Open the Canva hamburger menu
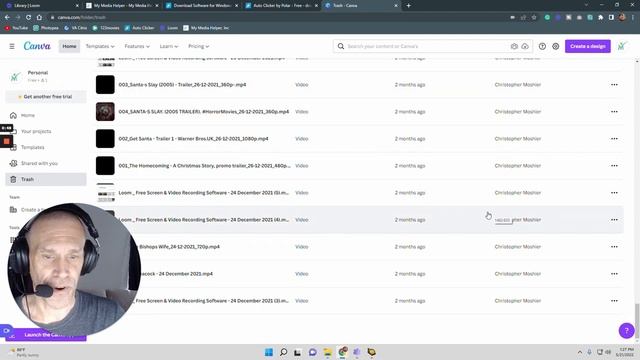 pos(12,46)
